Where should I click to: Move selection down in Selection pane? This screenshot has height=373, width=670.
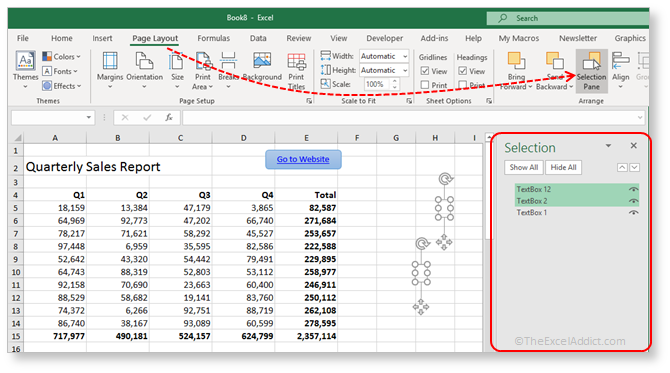(635, 167)
